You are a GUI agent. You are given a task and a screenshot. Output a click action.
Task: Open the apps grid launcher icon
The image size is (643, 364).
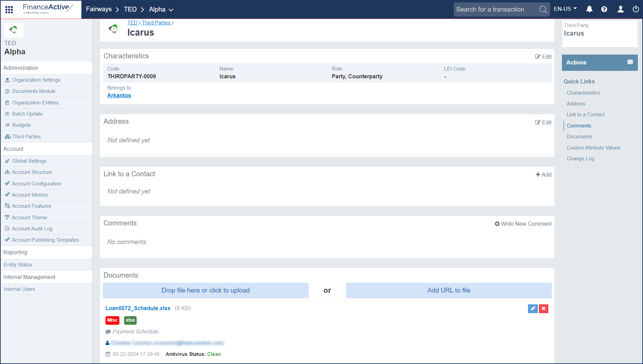[x=9, y=9]
